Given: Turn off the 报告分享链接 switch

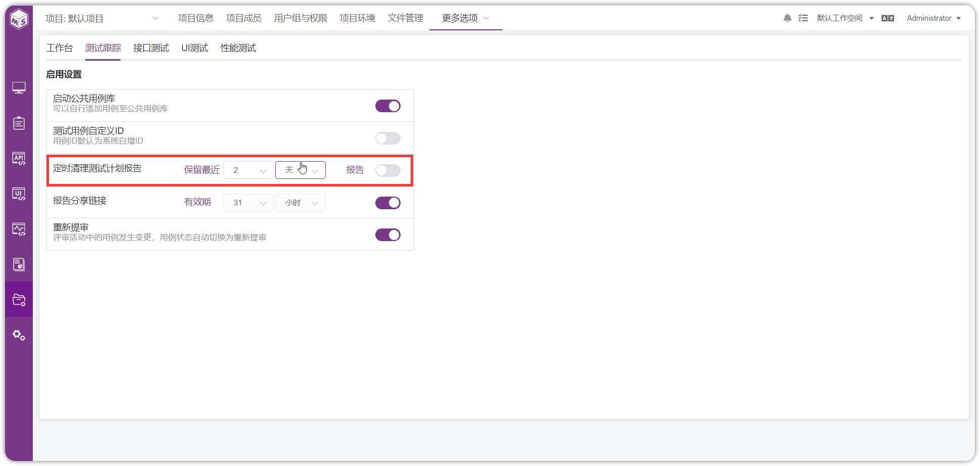Looking at the screenshot, I should point(388,203).
